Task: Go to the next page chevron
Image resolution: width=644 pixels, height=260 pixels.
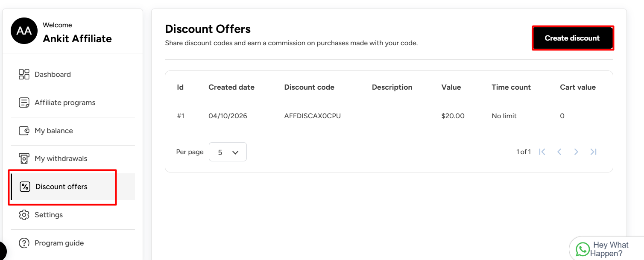Action: pyautogui.click(x=576, y=152)
